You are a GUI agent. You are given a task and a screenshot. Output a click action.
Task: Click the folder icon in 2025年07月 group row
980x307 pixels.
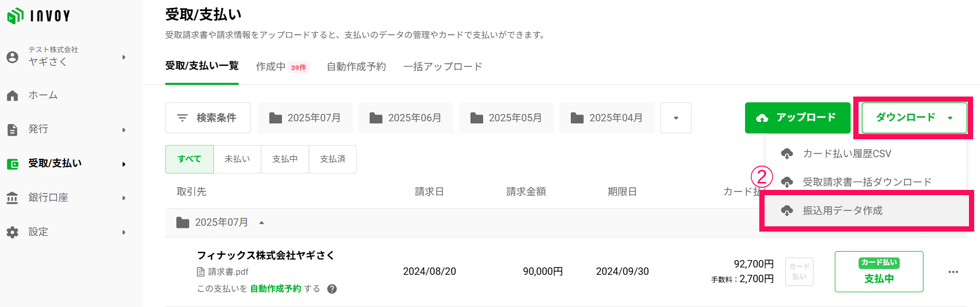point(183,223)
